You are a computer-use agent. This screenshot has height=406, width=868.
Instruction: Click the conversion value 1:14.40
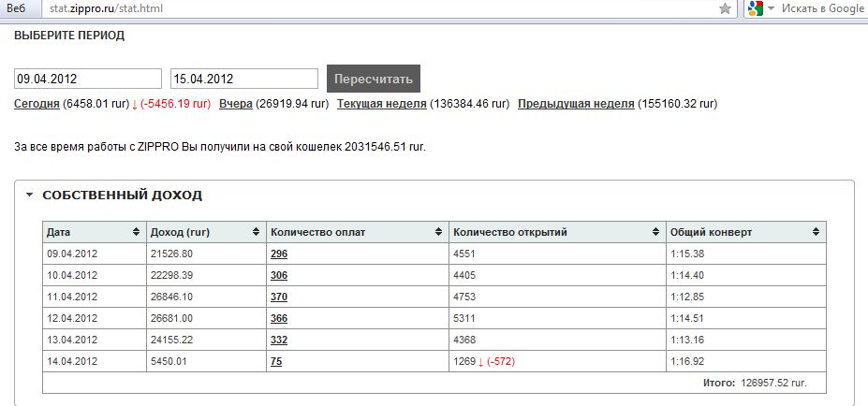[687, 275]
